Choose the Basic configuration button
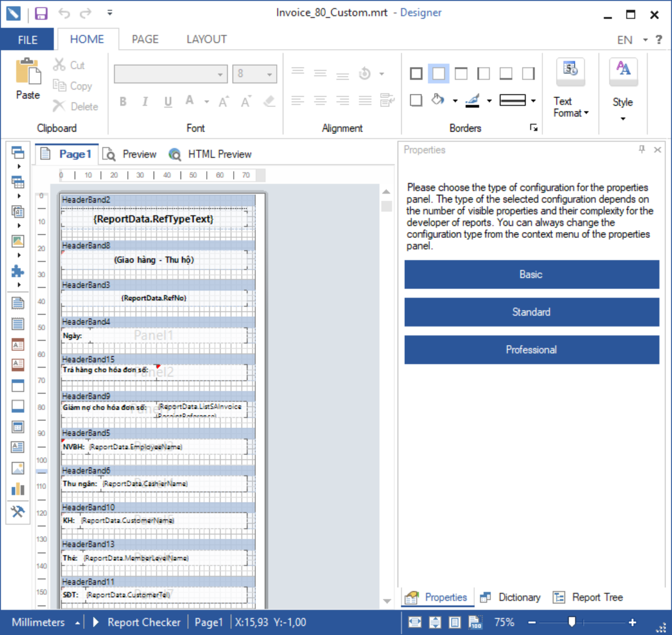The width and height of the screenshot is (672, 635). pyautogui.click(x=532, y=274)
